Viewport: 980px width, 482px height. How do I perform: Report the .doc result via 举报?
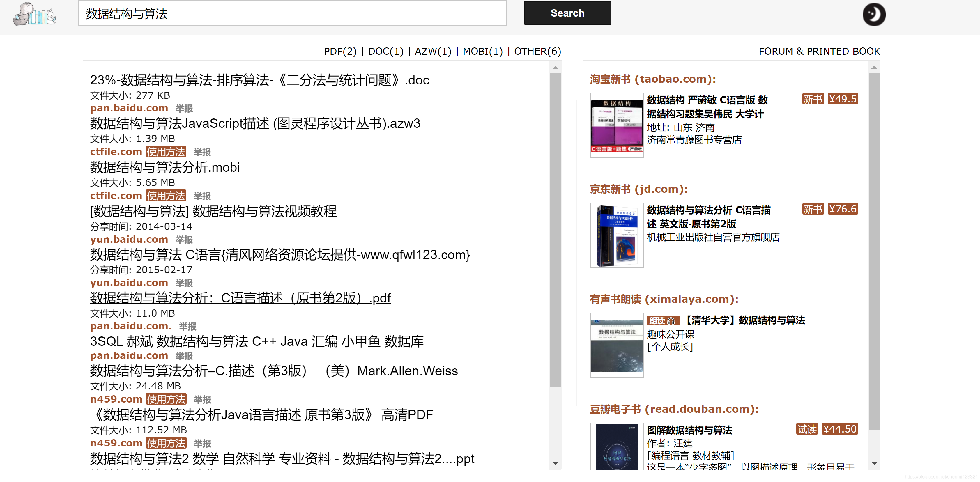184,109
